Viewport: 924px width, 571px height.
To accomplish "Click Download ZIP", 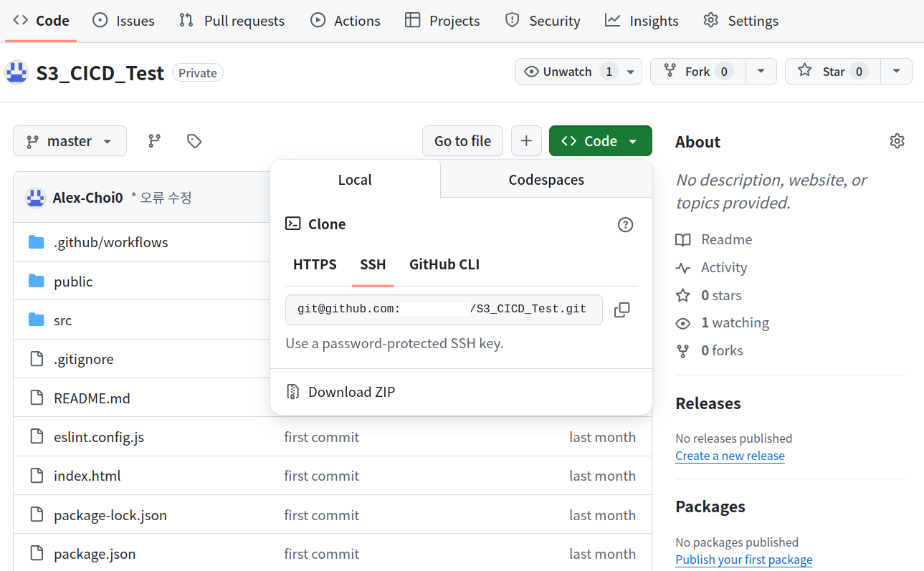I will [x=351, y=392].
